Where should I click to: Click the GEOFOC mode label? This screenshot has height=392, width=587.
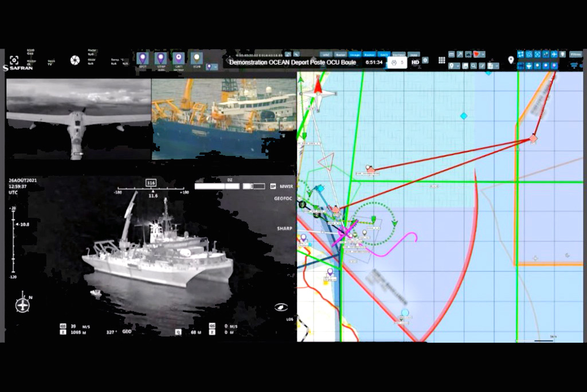tap(283, 198)
